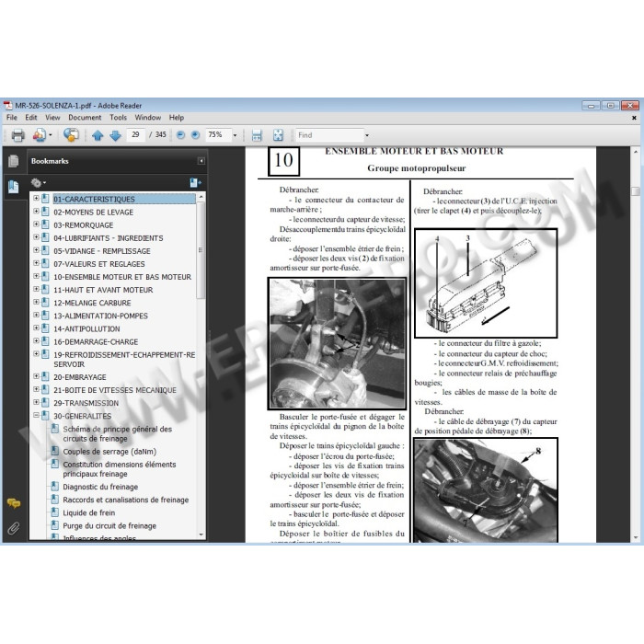Click document vertical scrollbar thumb
Image resolution: width=644 pixels, height=644 pixels.
[636, 191]
